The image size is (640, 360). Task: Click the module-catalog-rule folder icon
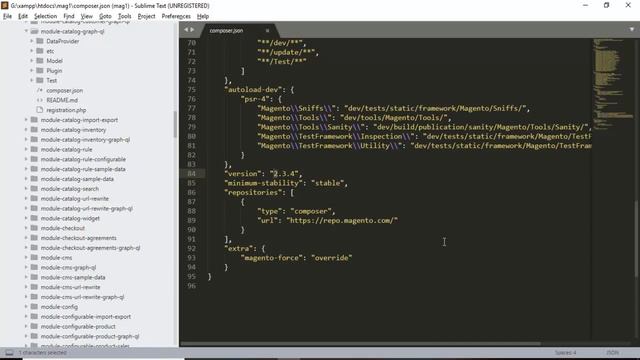(34, 149)
